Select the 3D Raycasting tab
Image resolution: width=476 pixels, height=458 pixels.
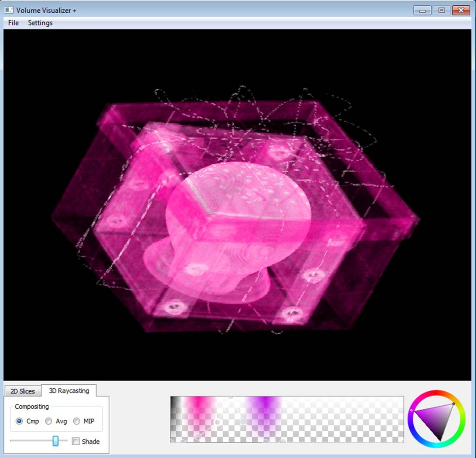(69, 390)
